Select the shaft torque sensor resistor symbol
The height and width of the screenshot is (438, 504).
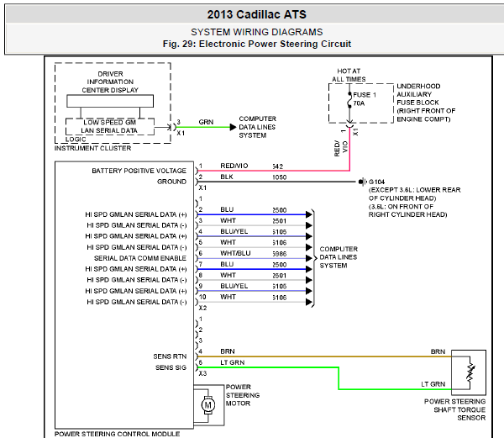(x=469, y=372)
